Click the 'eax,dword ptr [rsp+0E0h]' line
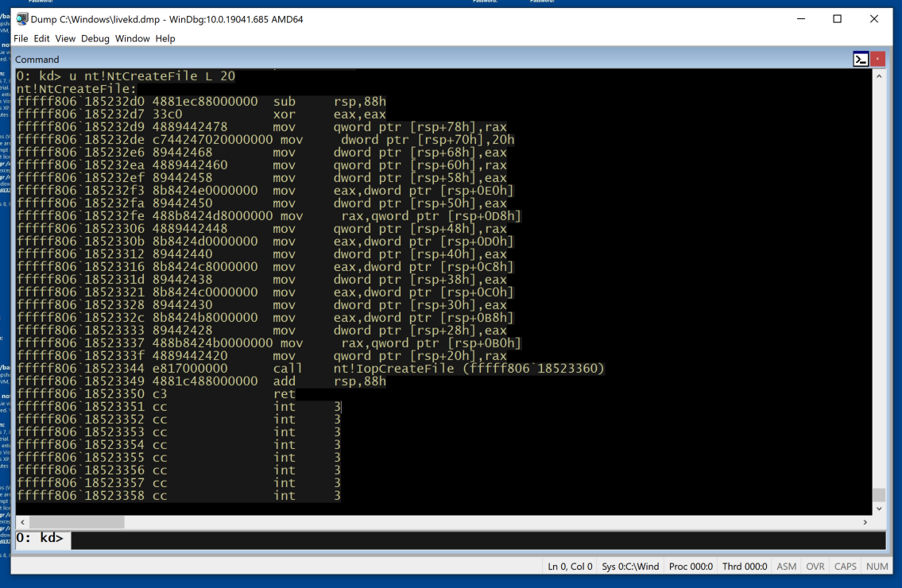The width and height of the screenshot is (902, 588). (x=265, y=191)
